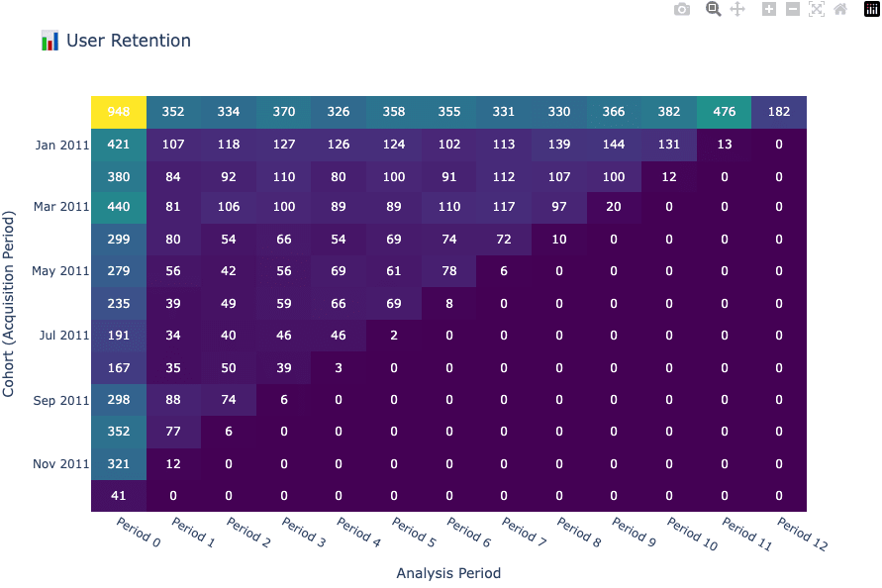Click the green 476 cell in Period 11
The image size is (882, 588).
point(724,112)
